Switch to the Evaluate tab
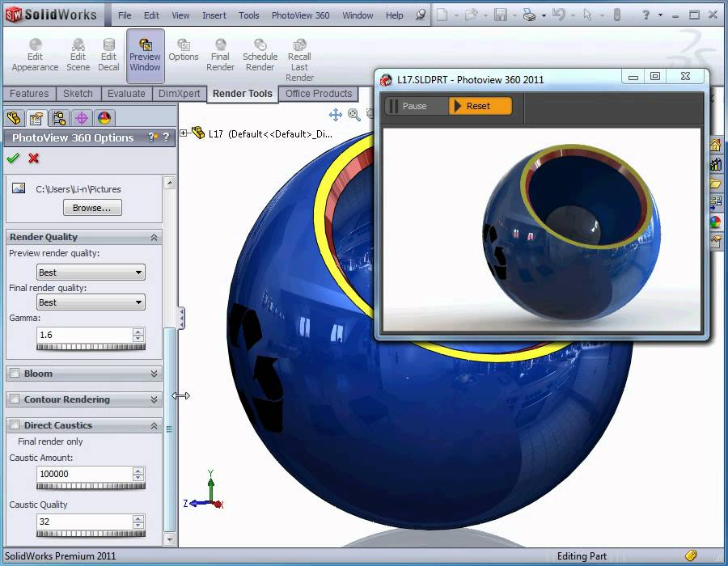 (x=126, y=94)
